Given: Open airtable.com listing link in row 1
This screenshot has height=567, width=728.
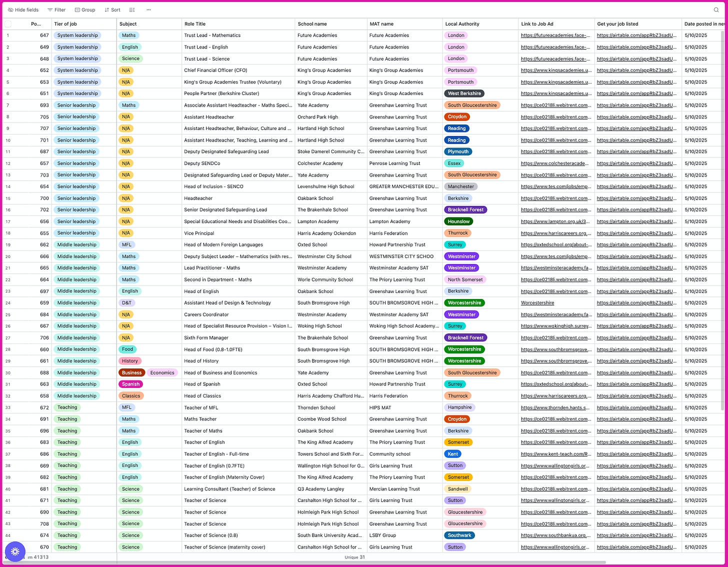Looking at the screenshot, I should (x=636, y=35).
